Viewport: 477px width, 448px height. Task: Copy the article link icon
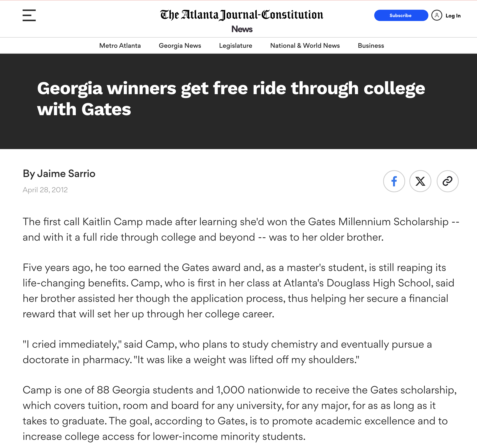pos(447,181)
